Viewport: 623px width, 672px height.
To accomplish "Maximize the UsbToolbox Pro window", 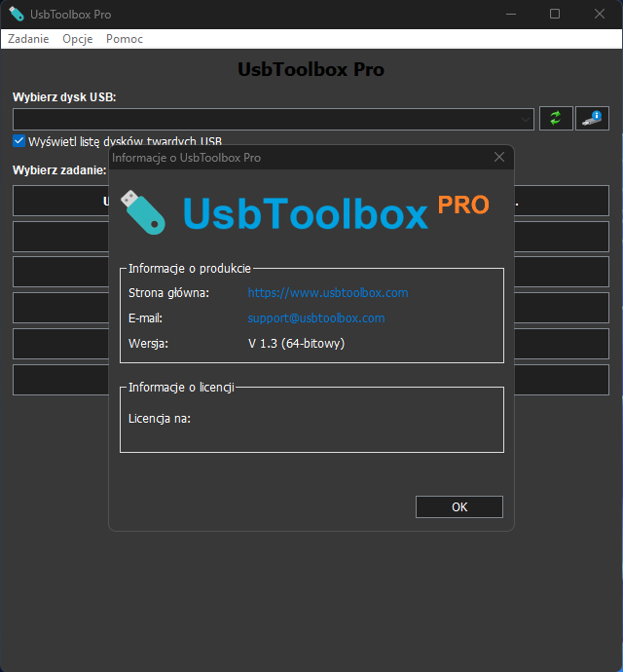I will click(x=555, y=15).
